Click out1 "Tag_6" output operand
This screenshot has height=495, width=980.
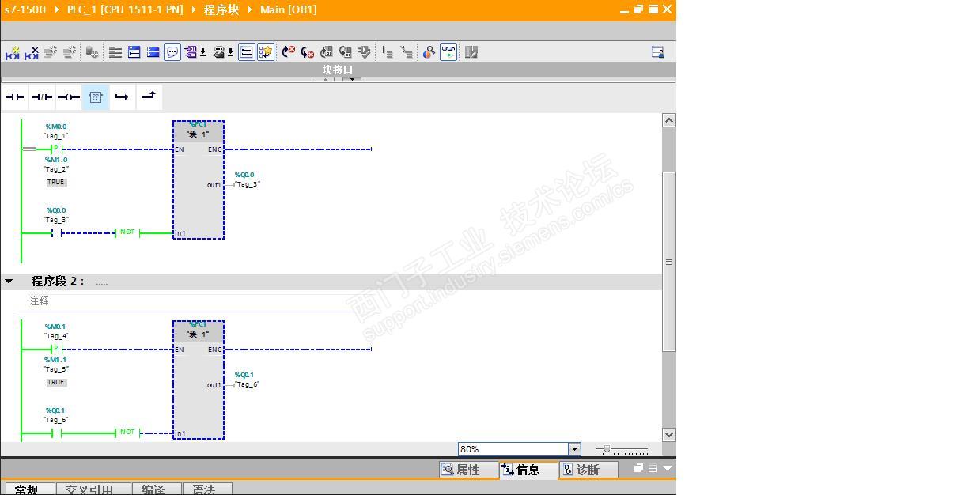pos(247,384)
